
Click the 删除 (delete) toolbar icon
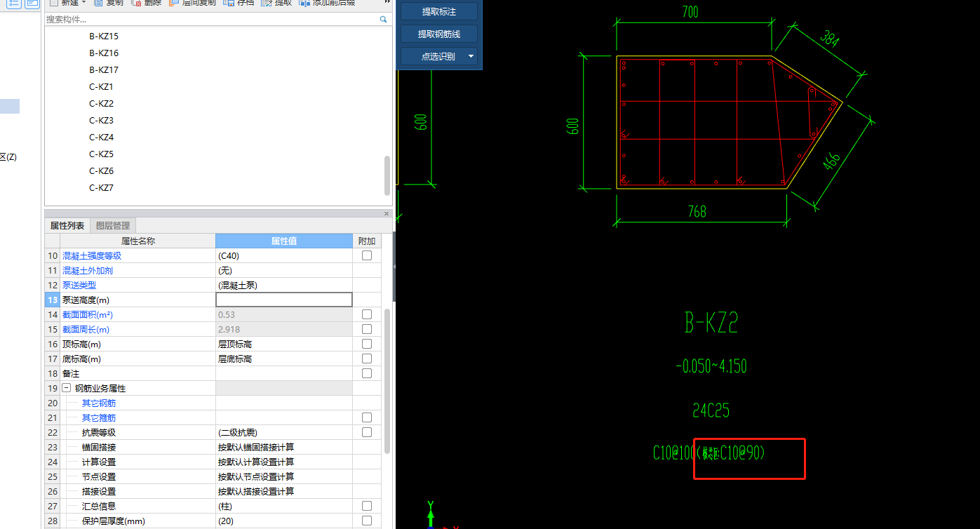coord(137,4)
